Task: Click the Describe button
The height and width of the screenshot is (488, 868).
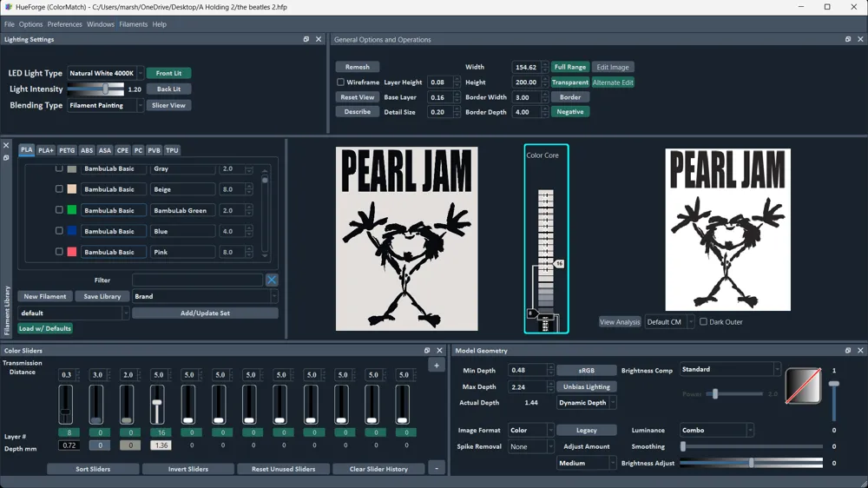Action: (357, 111)
